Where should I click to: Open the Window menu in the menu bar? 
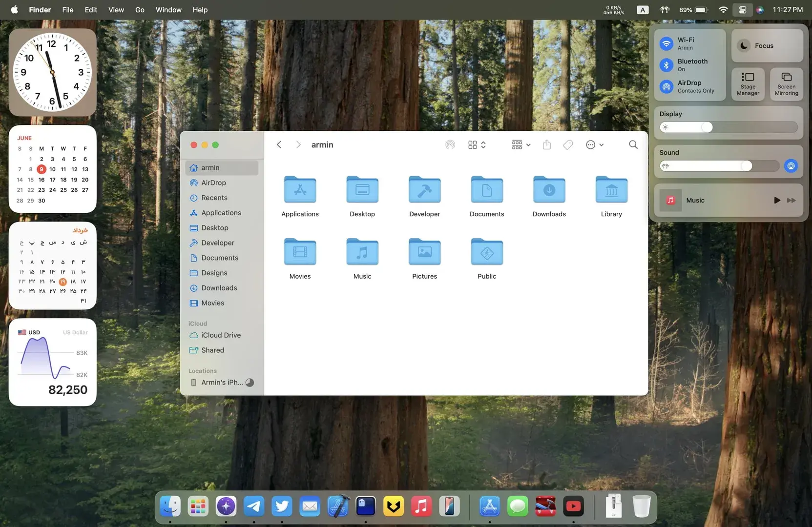(168, 9)
